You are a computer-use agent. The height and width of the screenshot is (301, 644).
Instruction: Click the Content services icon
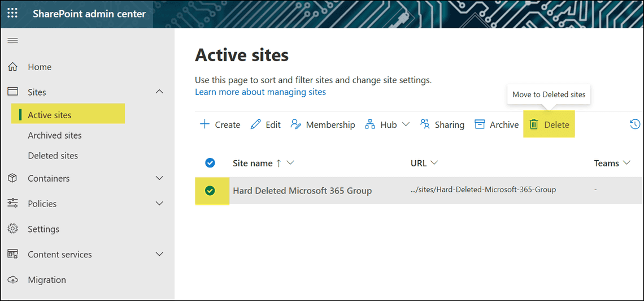click(x=13, y=254)
